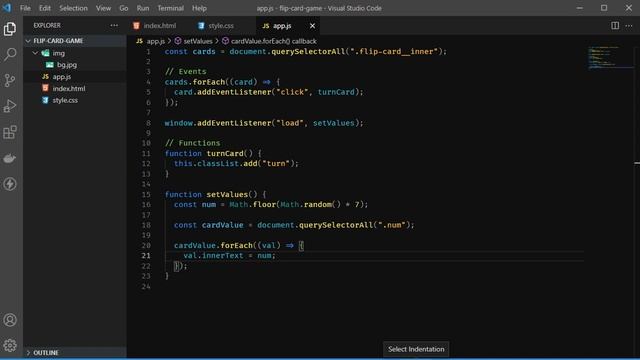Place cursor on "// Events" comment
640x360 pixels.
(186, 72)
